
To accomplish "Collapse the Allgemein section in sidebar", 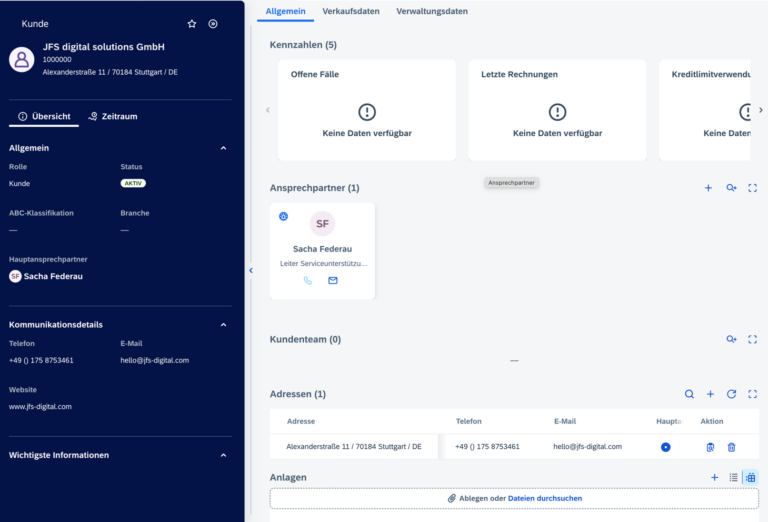I will (223, 148).
